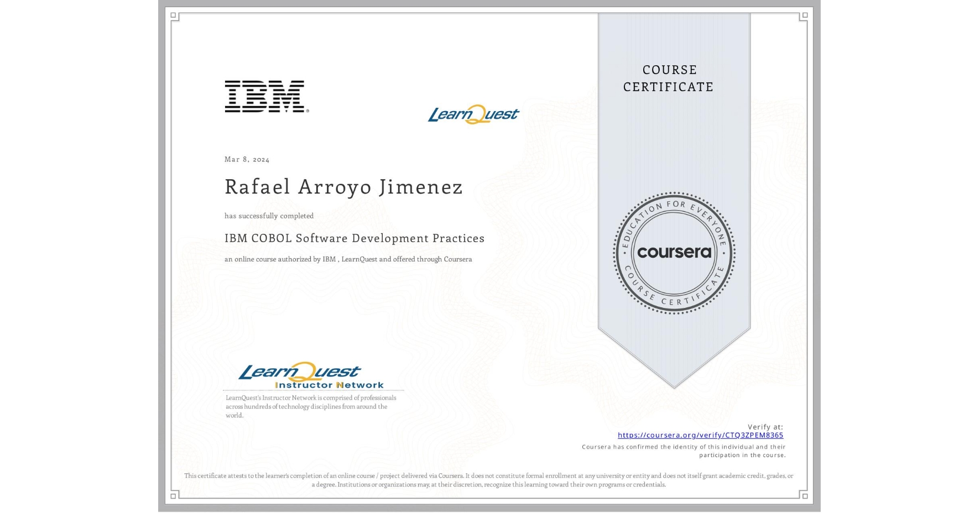Image resolution: width=980 pixels, height=513 pixels.
Task: Click the coursera wordmark inside the seal
Action: (675, 253)
